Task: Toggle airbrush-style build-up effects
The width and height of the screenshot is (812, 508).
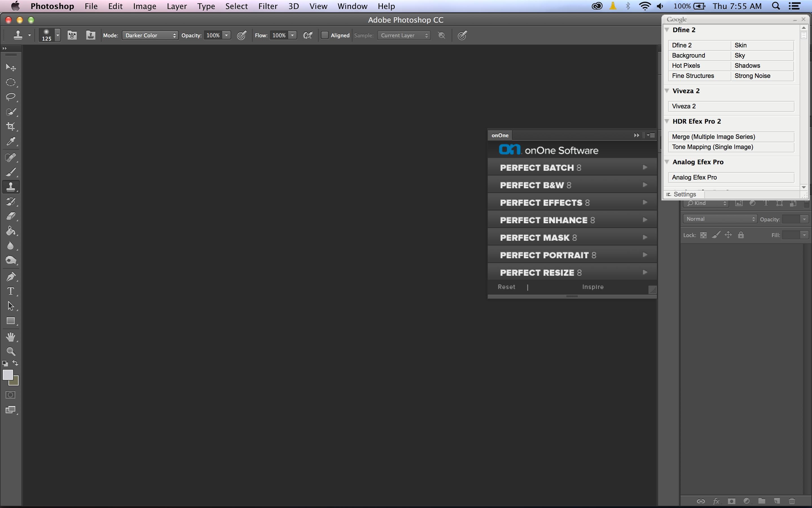Action: click(308, 35)
